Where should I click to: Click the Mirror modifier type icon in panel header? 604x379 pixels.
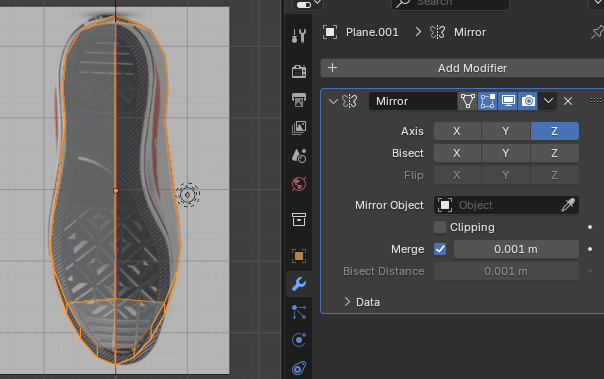point(350,101)
